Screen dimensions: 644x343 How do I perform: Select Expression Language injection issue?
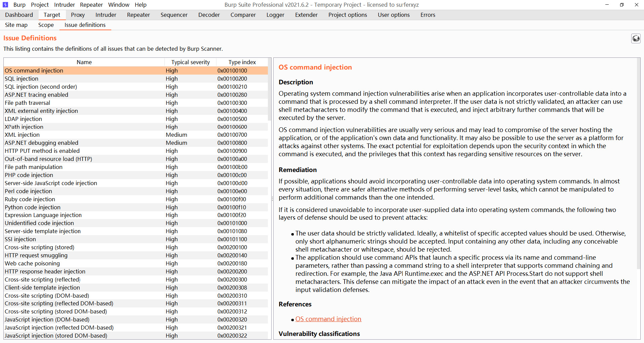pyautogui.click(x=136, y=215)
